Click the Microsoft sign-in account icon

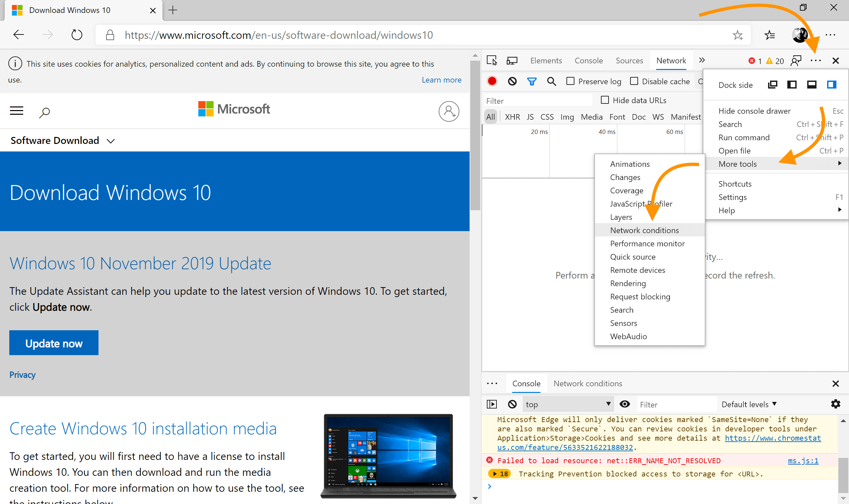tap(449, 111)
